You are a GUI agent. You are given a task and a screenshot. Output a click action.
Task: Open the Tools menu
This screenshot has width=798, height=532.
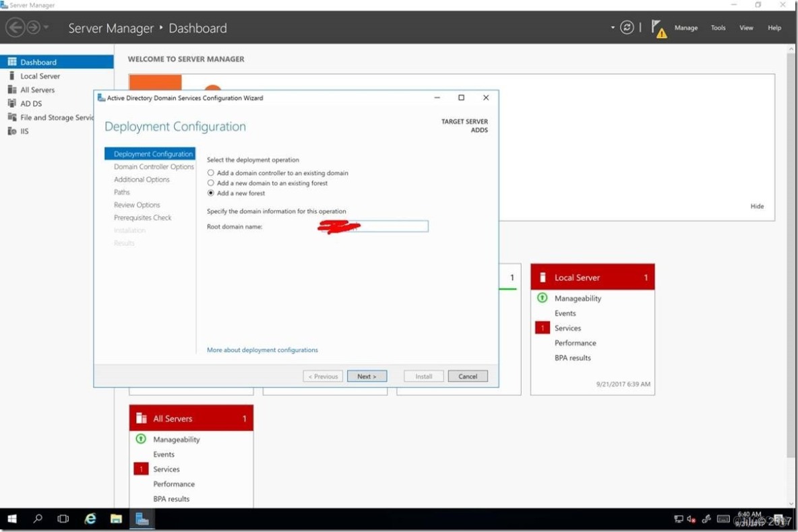(718, 28)
